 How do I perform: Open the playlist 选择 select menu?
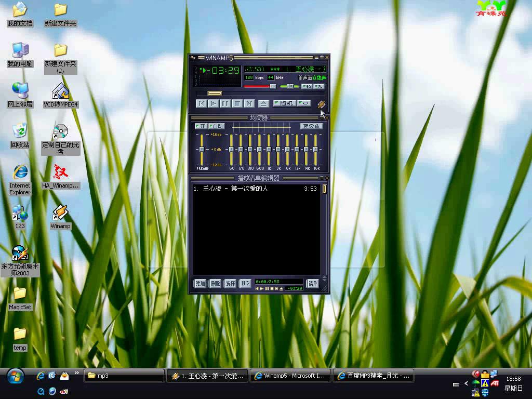[230, 284]
